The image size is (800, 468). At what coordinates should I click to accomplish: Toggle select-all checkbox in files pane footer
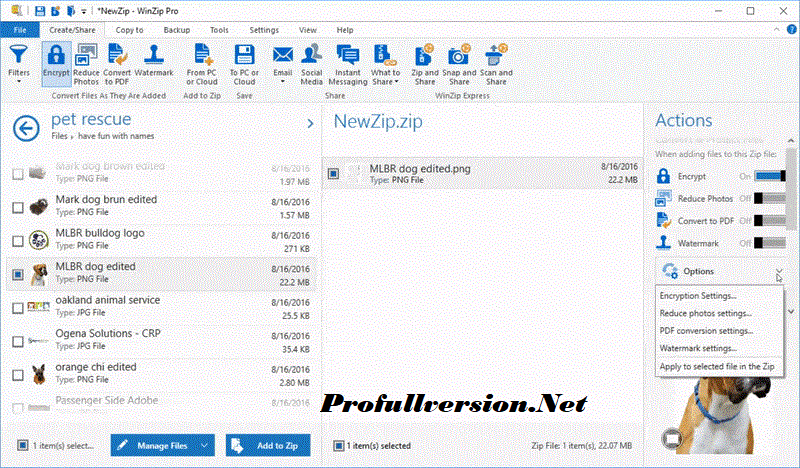click(22, 446)
